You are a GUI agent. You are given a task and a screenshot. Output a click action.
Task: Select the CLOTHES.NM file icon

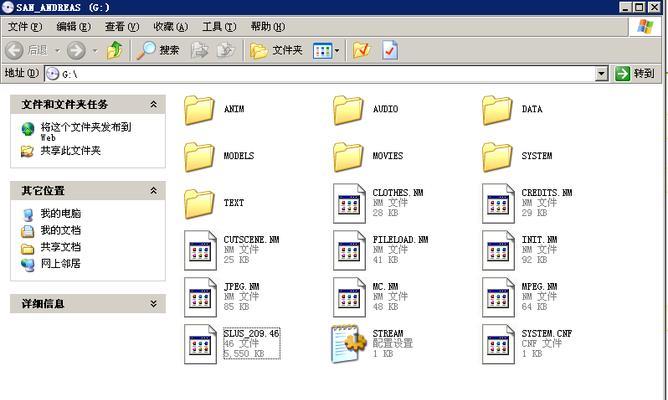click(349, 204)
